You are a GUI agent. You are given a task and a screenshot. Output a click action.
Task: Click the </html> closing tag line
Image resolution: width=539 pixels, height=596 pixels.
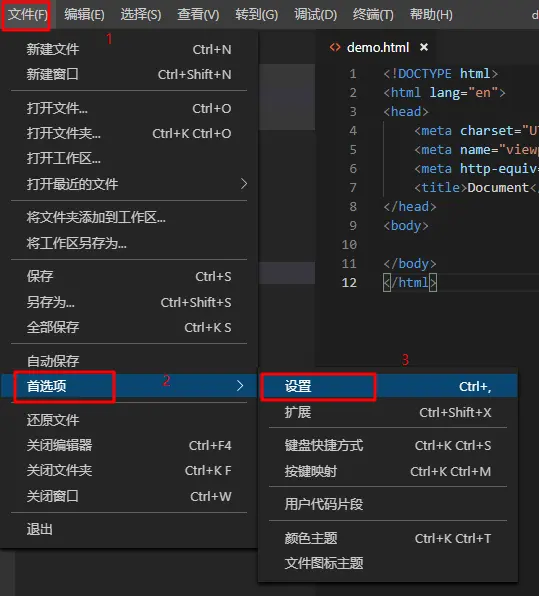410,283
